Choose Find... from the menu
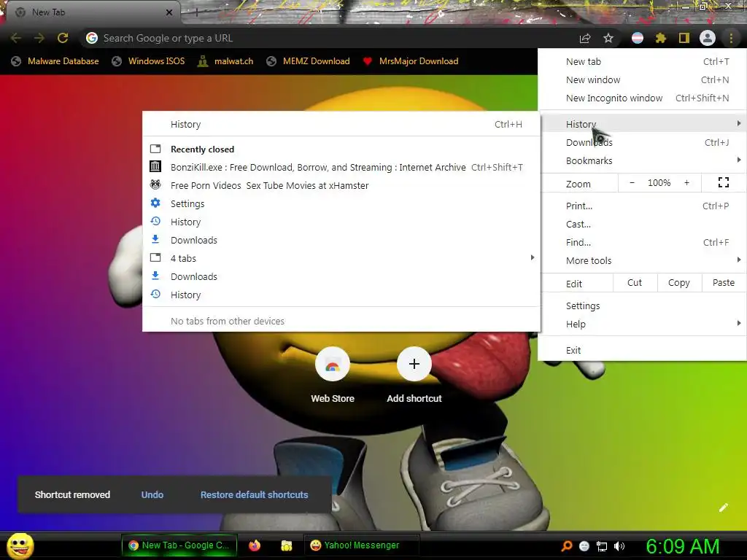This screenshot has height=560, width=747. click(x=642, y=242)
